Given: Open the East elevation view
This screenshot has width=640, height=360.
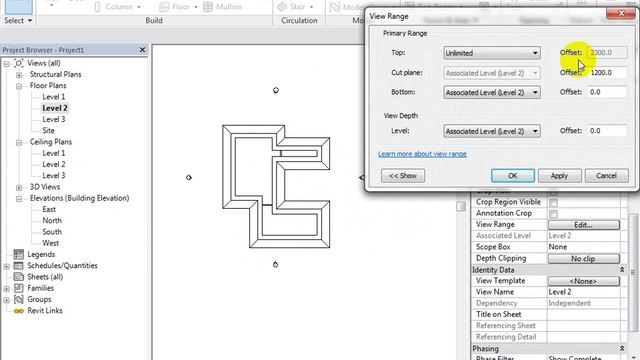Looking at the screenshot, I should (49, 209).
